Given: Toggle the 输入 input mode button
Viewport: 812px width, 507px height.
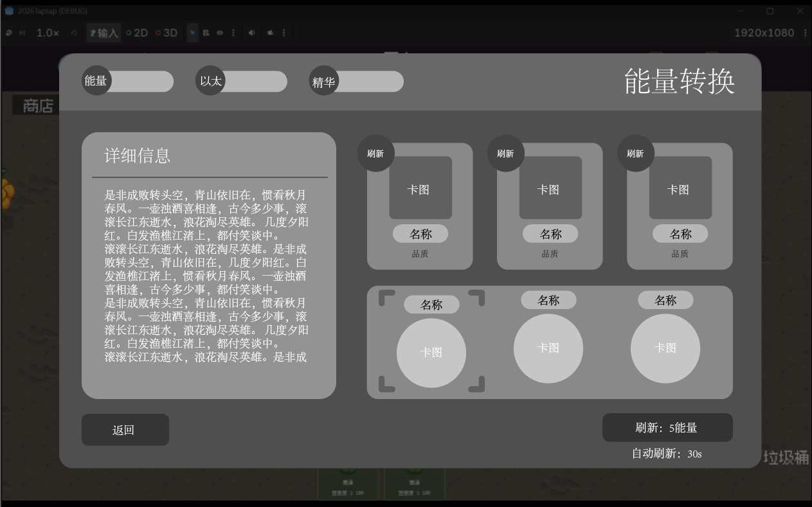Looking at the screenshot, I should (104, 33).
